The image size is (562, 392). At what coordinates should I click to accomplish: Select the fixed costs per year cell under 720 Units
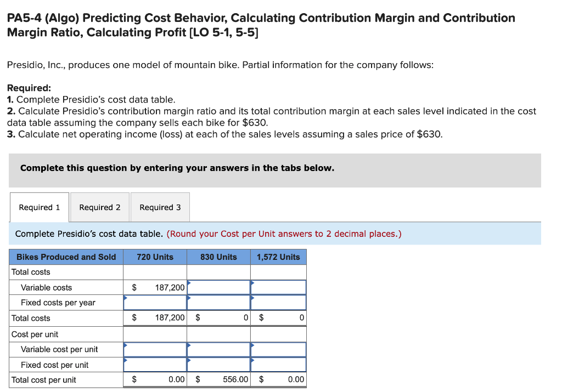155,302
